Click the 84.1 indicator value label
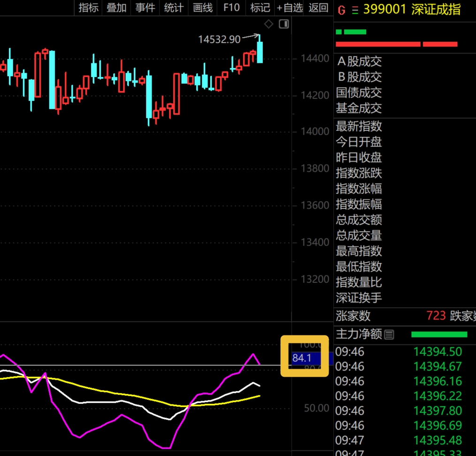Image resolution: width=476 pixels, height=456 pixels. pyautogui.click(x=302, y=358)
